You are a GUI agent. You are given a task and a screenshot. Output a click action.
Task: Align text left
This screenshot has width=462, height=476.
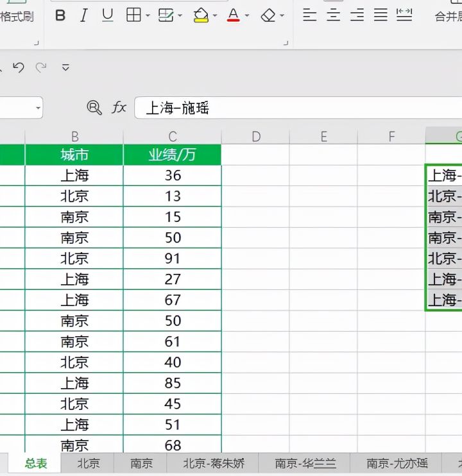(x=310, y=15)
